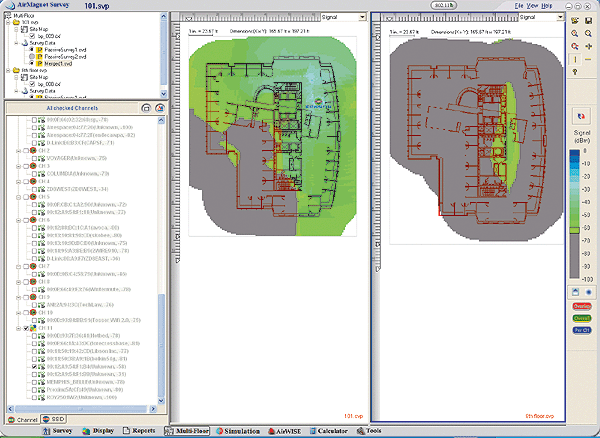This screenshot has height=438, width=600.
Task: Click the zoom out magnifier icon
Action: (x=589, y=34)
